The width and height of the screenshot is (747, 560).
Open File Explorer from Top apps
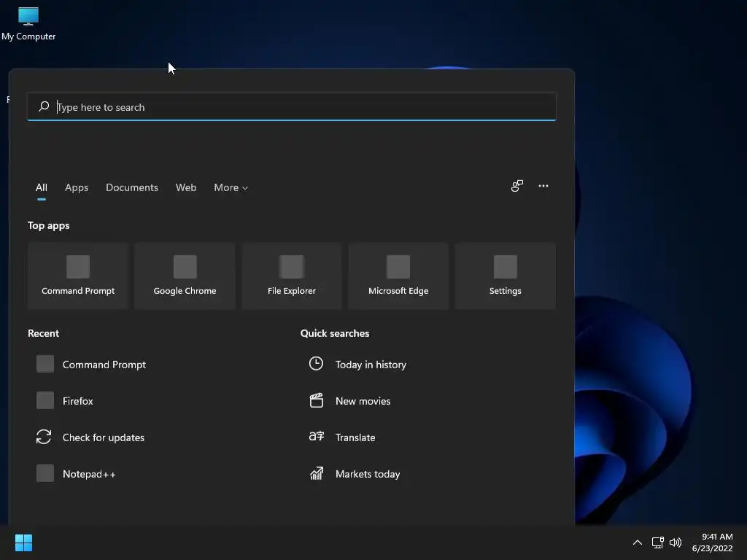click(x=292, y=276)
